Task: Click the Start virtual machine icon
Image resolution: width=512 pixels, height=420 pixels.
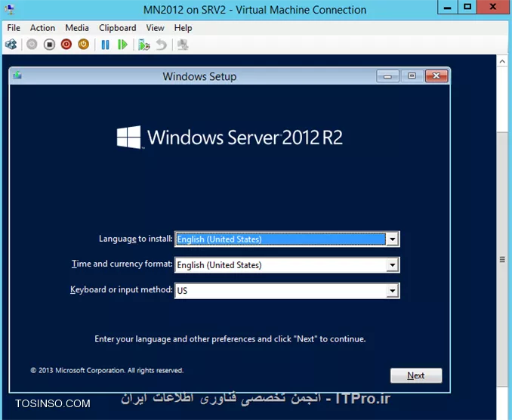Action: 32,45
